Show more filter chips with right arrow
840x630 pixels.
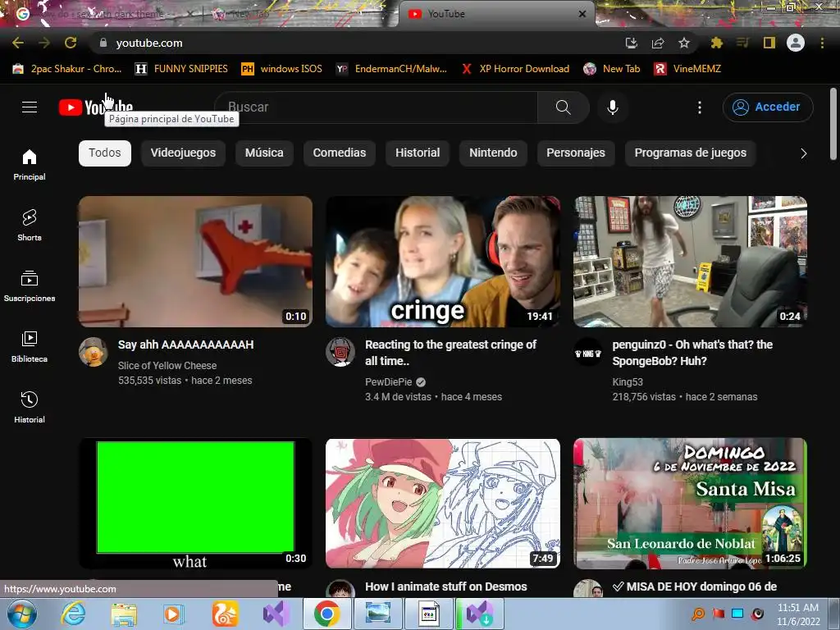pyautogui.click(x=803, y=153)
